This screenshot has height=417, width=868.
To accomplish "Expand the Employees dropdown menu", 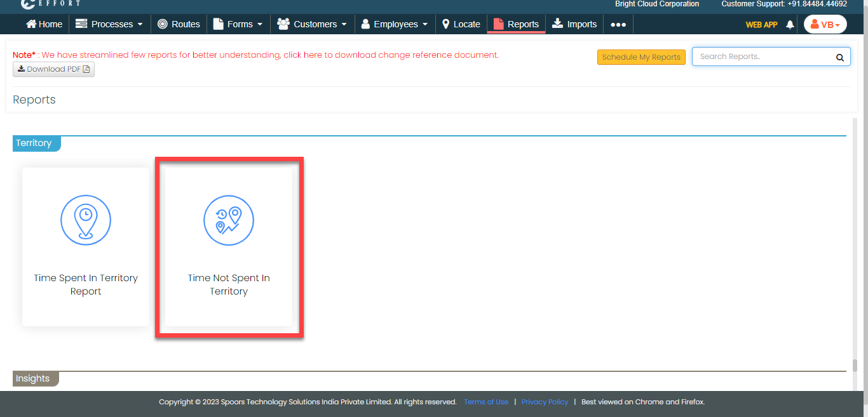I will [393, 24].
